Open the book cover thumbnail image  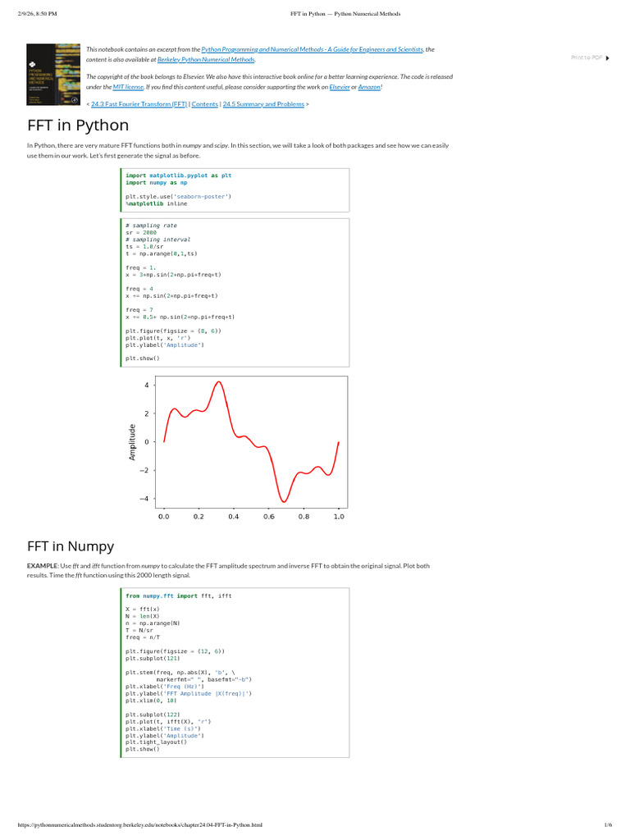[53, 75]
